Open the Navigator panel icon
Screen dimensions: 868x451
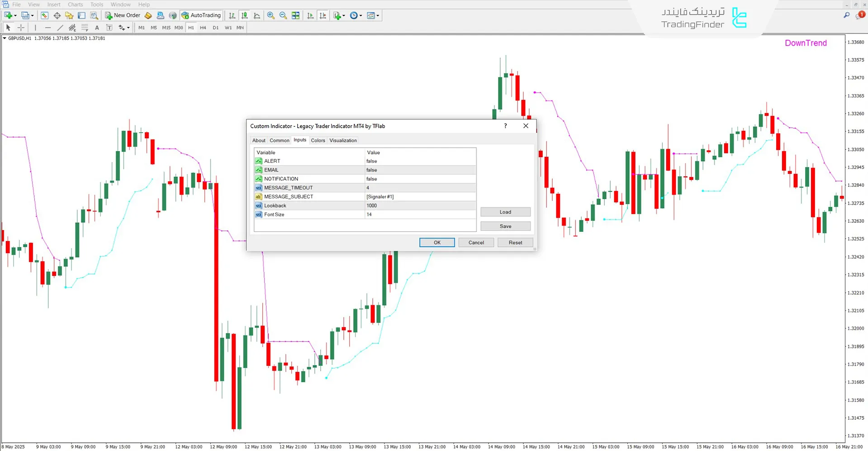[69, 15]
